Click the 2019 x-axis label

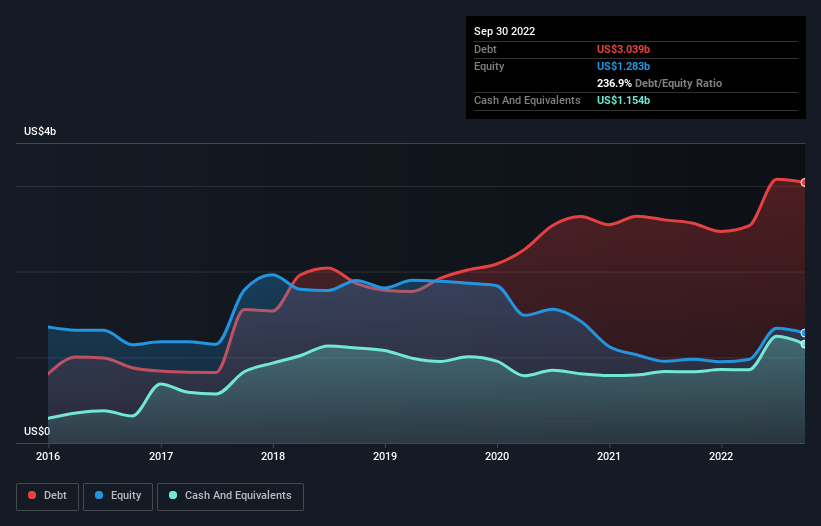click(385, 456)
